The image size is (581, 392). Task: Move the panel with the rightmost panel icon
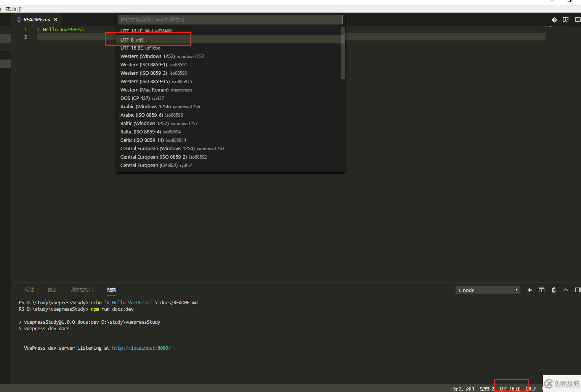[578, 290]
